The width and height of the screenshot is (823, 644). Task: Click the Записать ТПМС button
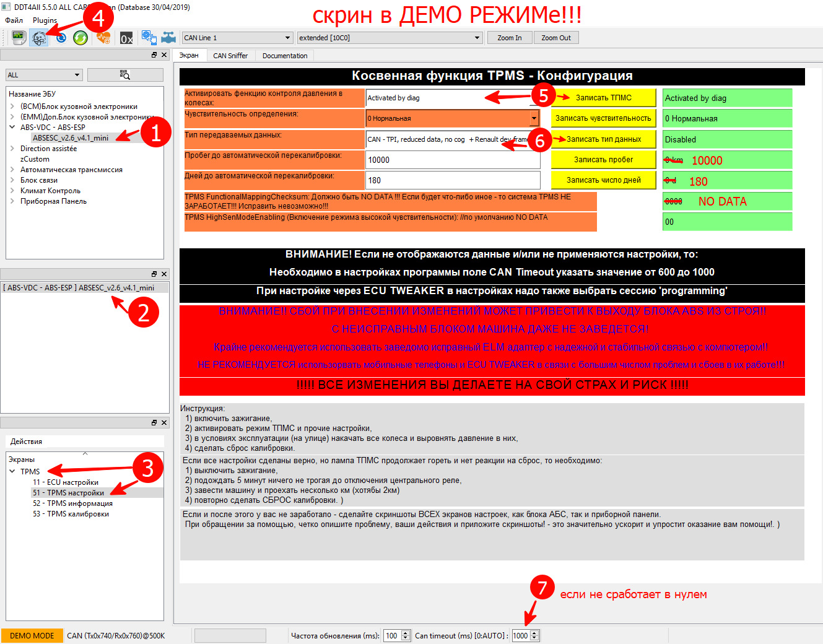pos(604,98)
